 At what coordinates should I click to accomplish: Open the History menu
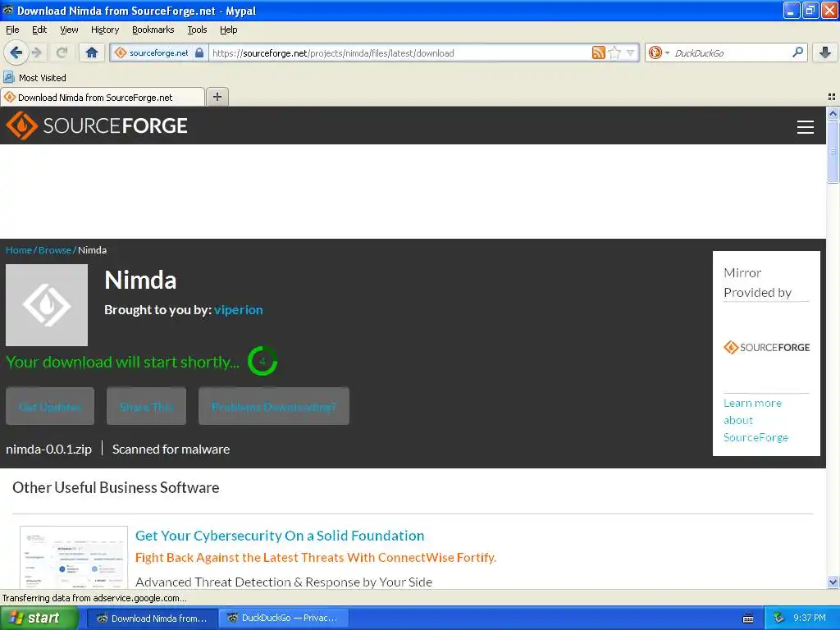pyautogui.click(x=104, y=30)
